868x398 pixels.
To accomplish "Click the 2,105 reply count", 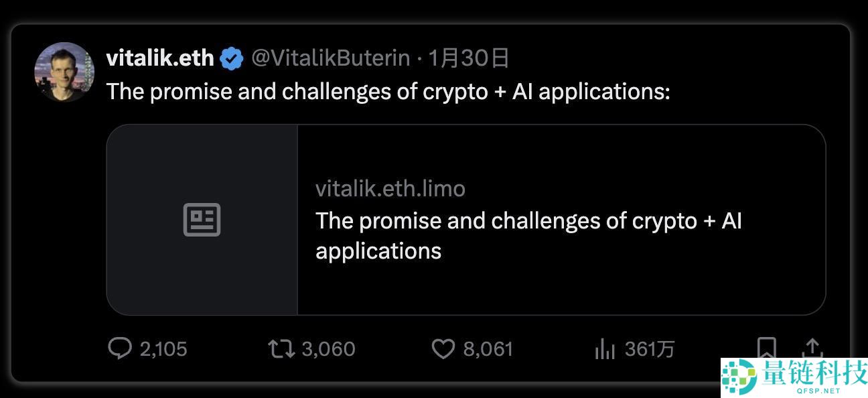I will point(163,349).
